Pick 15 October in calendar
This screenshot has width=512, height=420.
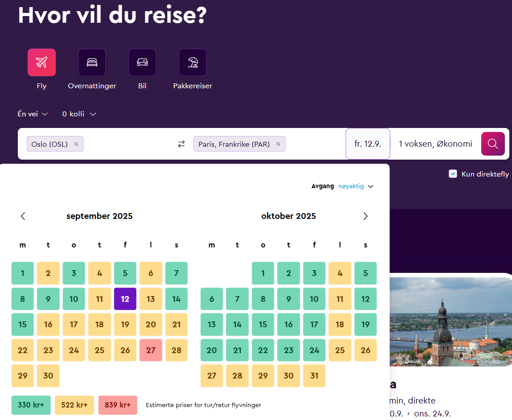pyautogui.click(x=263, y=325)
